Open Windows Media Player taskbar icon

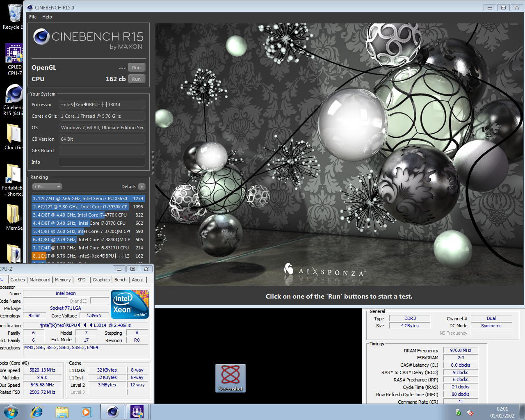point(87,412)
